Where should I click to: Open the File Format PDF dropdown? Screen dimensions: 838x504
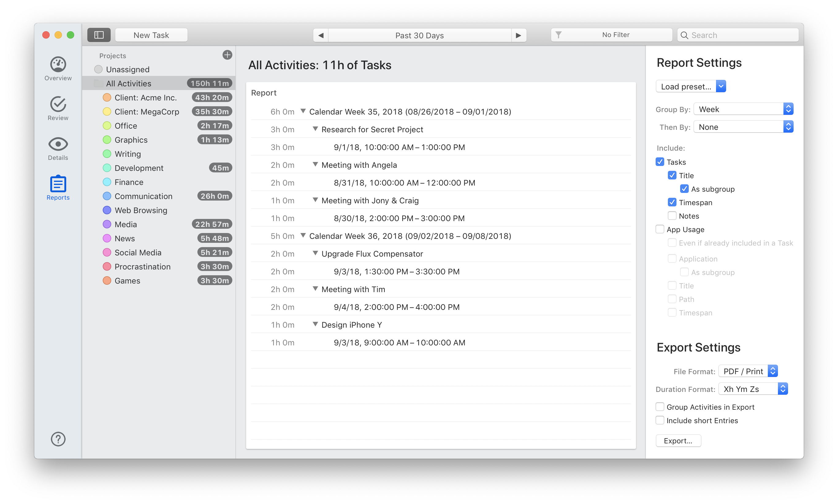pos(748,371)
